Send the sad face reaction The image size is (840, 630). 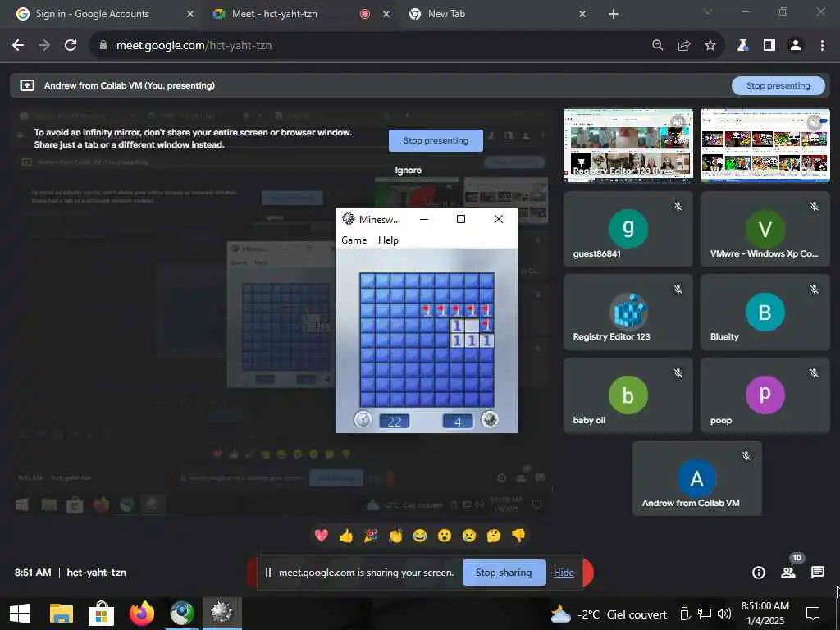469,535
